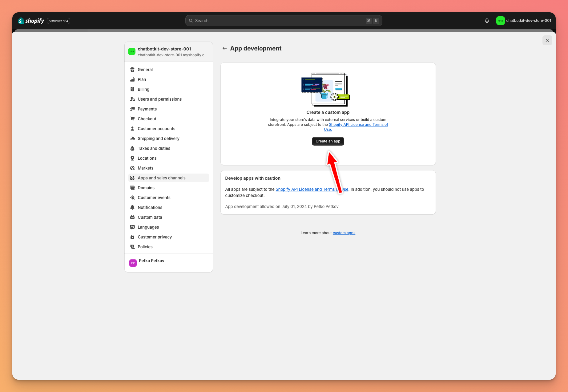Image resolution: width=568 pixels, height=392 pixels.
Task: Click 'Develop apps with caution' heading
Action: pos(253,178)
